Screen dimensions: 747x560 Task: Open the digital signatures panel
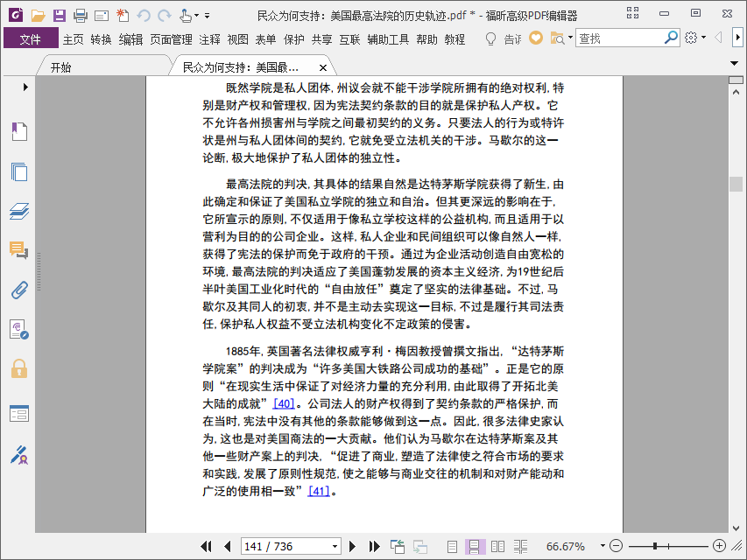[x=19, y=329]
